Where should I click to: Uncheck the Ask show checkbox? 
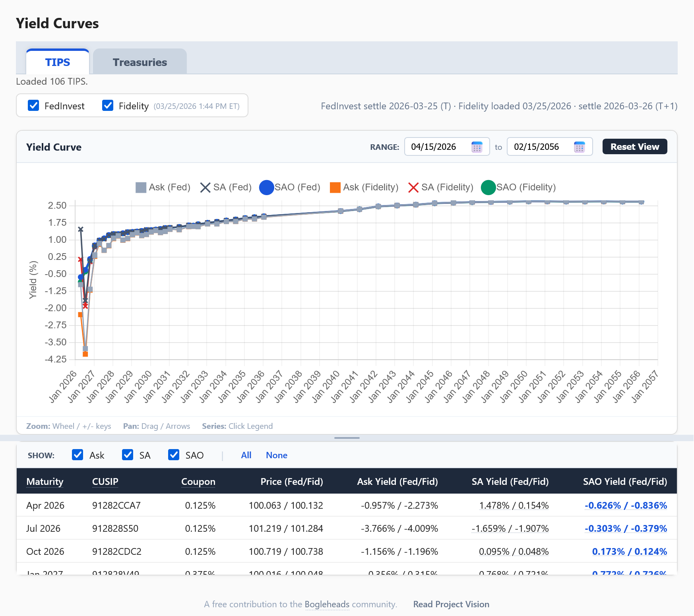tap(78, 455)
